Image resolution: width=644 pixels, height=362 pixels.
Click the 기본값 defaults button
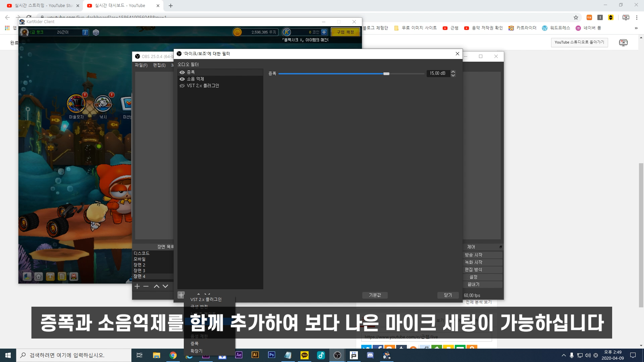(x=375, y=295)
